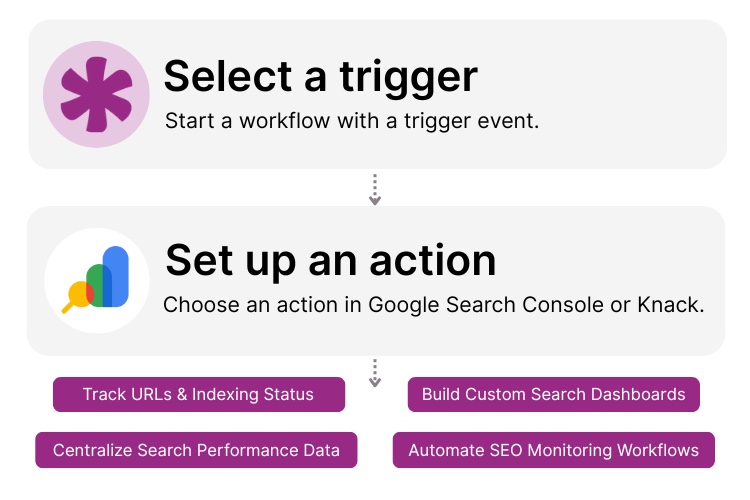Click the tall blue bar of the logo
This screenshot has width=750, height=500.
tap(117, 275)
